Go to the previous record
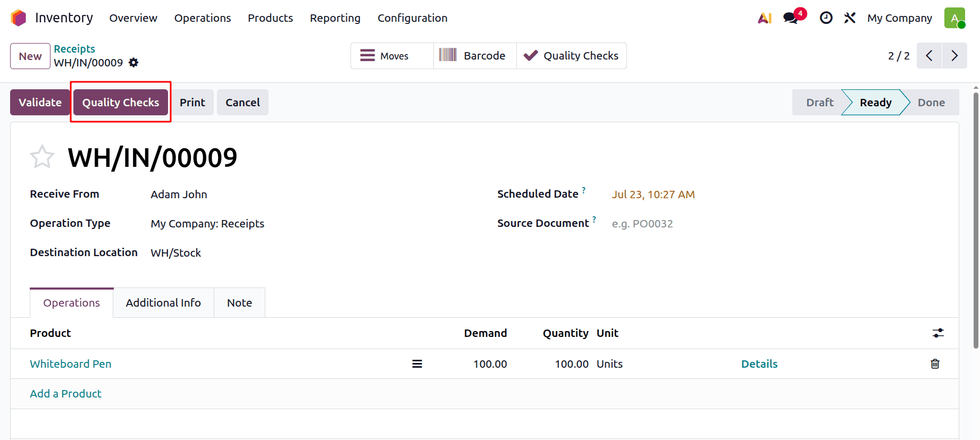The image size is (980, 440). coord(929,56)
